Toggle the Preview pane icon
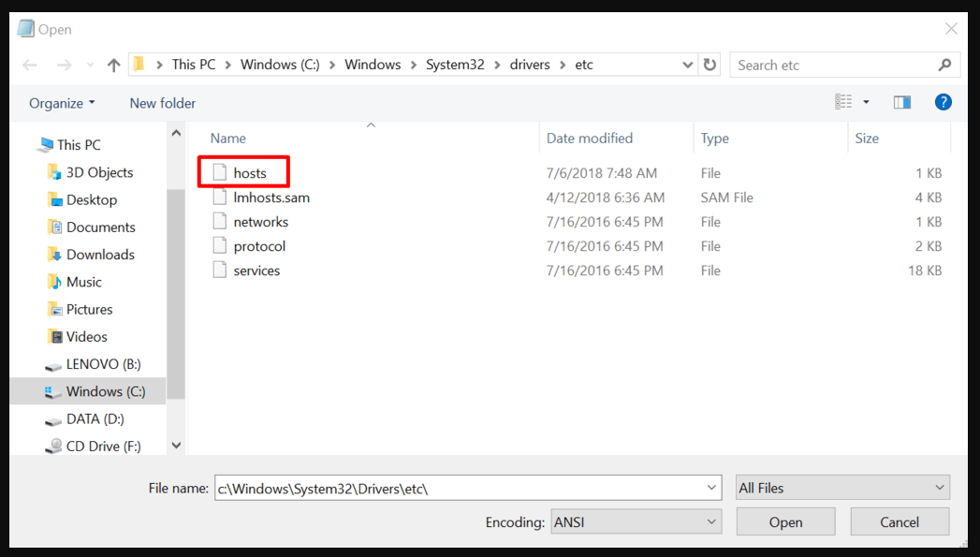980x557 pixels. [x=901, y=102]
